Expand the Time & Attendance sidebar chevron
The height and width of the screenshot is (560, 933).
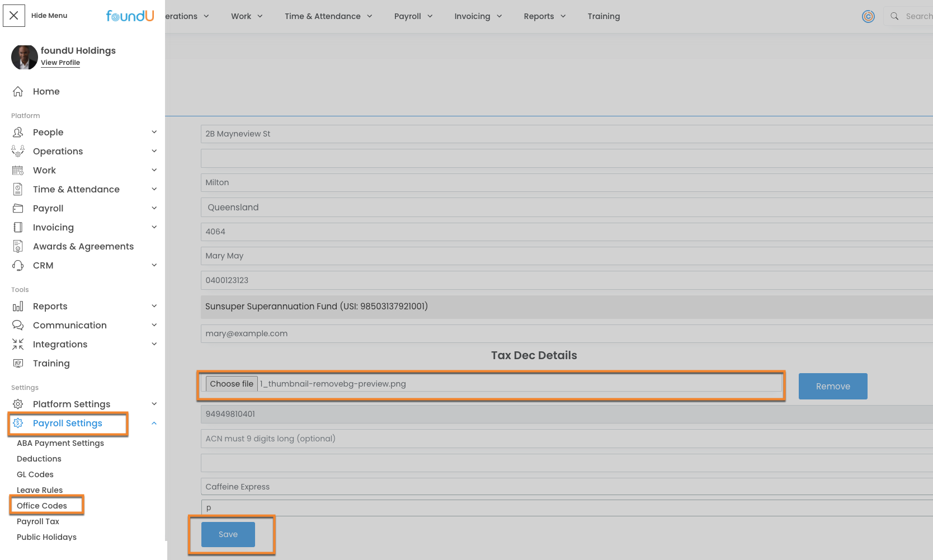pos(154,189)
